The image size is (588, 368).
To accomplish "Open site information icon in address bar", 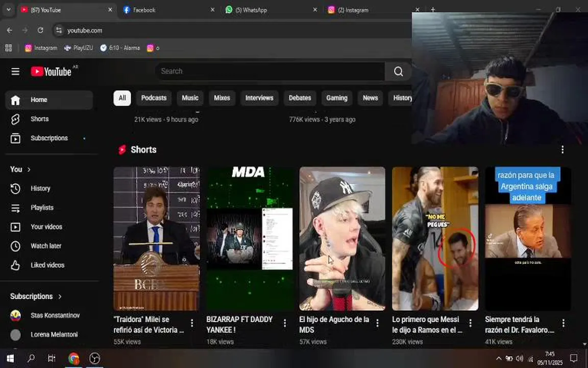I will [59, 31].
